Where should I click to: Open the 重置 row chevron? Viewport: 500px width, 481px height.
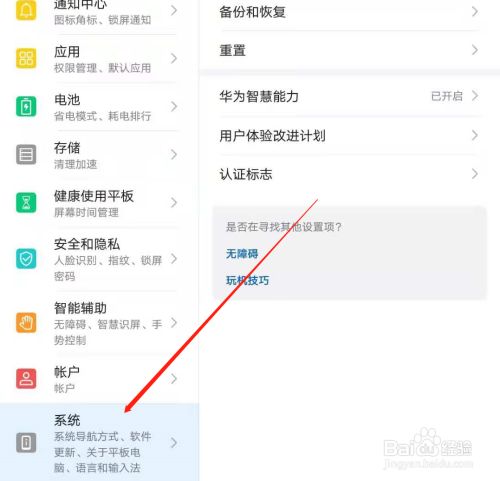click(475, 50)
